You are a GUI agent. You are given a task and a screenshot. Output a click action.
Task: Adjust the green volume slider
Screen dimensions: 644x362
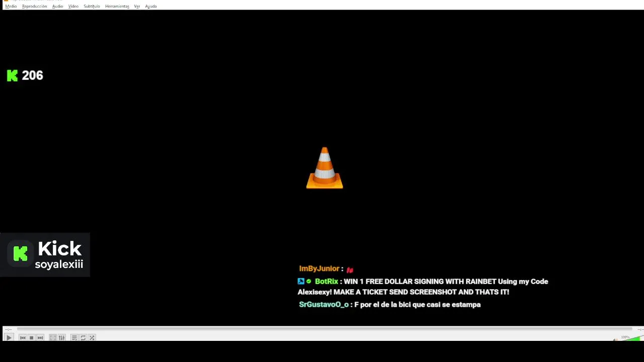tap(632, 338)
